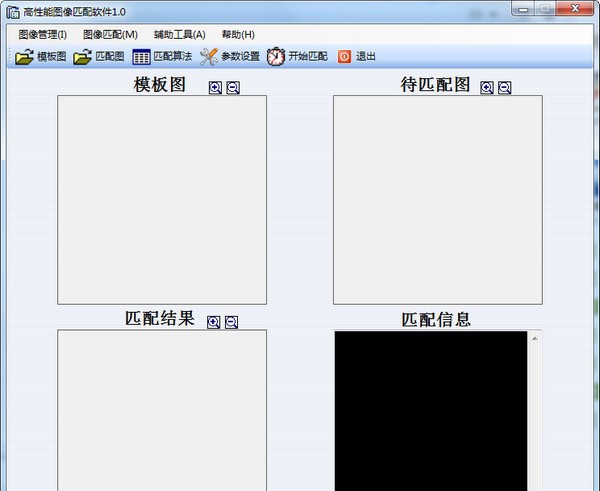The image size is (600, 491).
Task: Click the red 退出 power icon
Action: [x=344, y=57]
